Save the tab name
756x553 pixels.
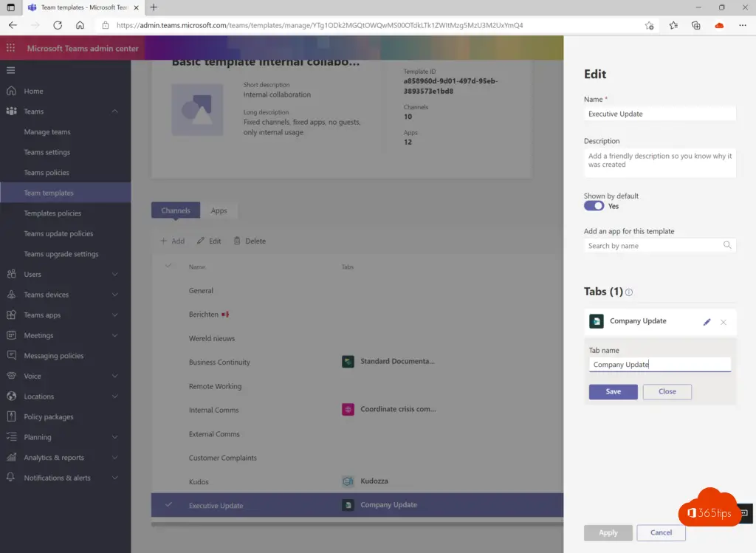pyautogui.click(x=614, y=391)
